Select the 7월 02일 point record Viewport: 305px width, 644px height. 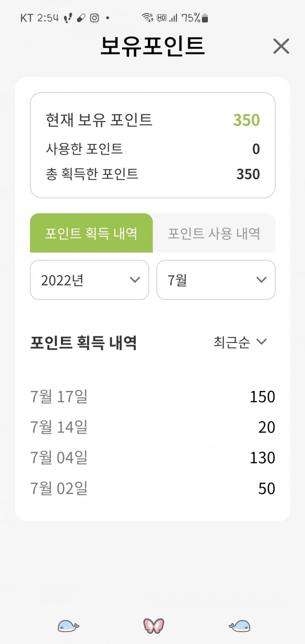point(152,488)
